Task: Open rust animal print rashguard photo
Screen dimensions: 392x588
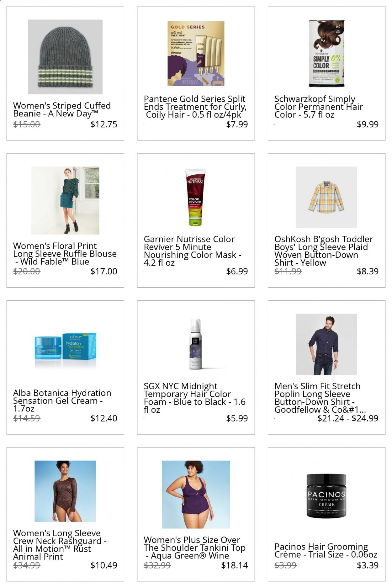Action: 65,491
